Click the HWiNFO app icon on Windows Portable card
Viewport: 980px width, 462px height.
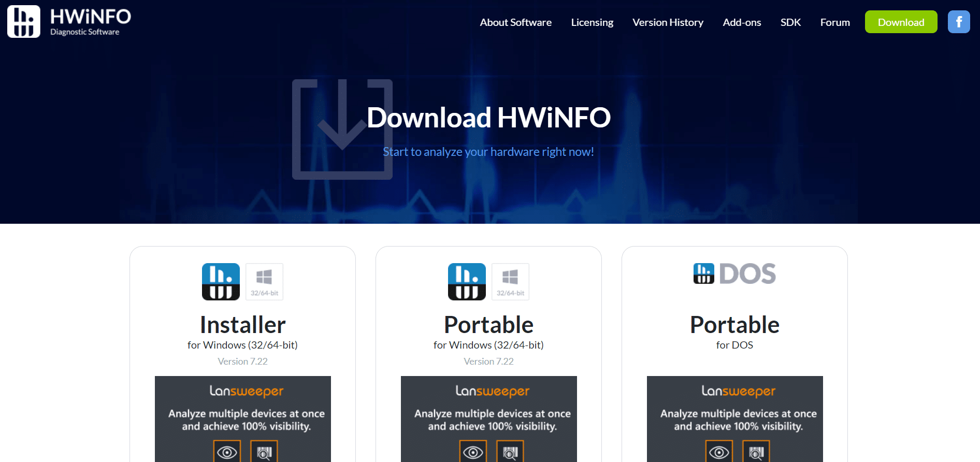click(x=467, y=282)
